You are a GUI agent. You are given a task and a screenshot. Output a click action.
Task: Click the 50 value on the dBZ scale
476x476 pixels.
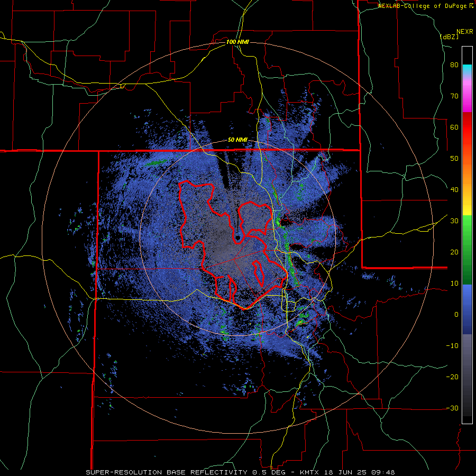(454, 159)
